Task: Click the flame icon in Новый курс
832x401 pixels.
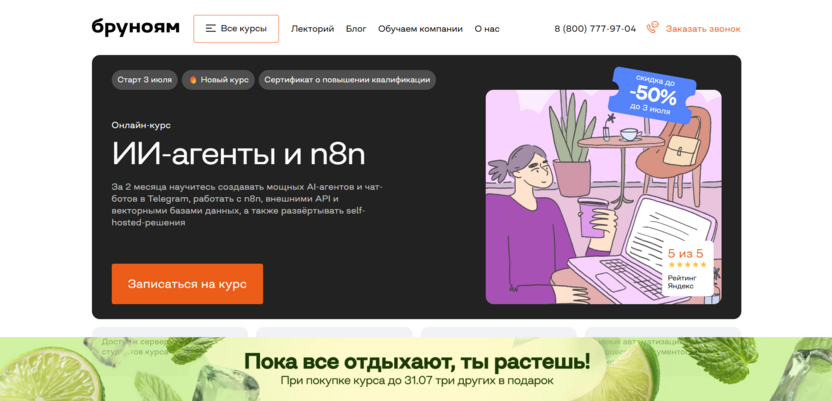Action: 193,80
